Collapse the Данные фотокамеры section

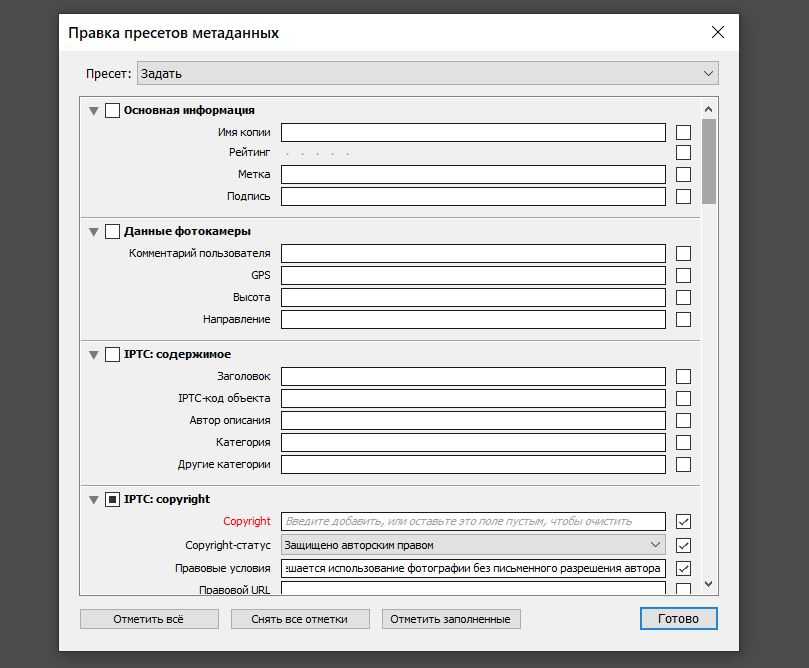coord(93,232)
